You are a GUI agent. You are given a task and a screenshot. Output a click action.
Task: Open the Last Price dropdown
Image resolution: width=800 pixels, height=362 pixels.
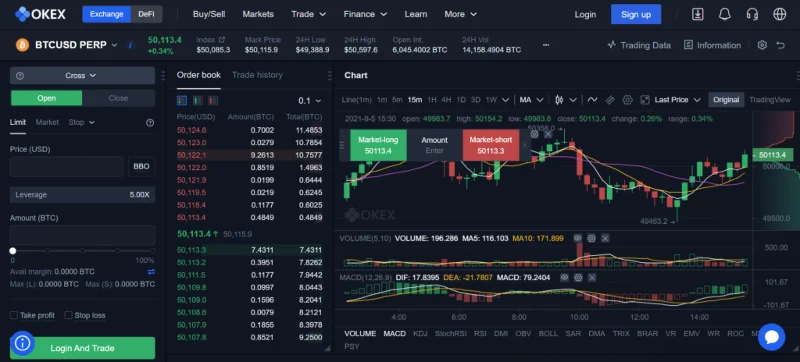[678, 100]
